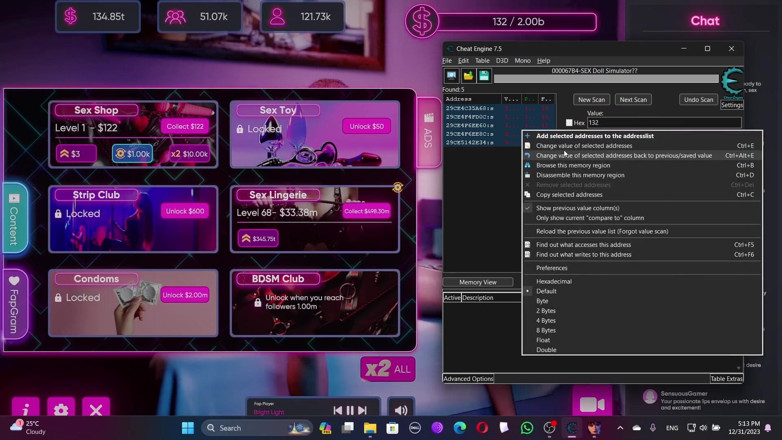782x440 pixels.
Task: Click the gold badge icon on Sex Lingerie card
Action: pyautogui.click(x=397, y=188)
